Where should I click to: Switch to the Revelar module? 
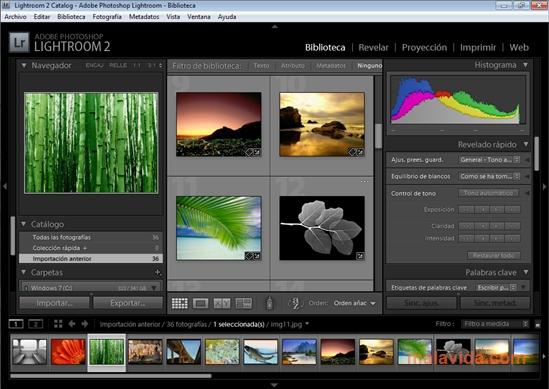pyautogui.click(x=373, y=48)
